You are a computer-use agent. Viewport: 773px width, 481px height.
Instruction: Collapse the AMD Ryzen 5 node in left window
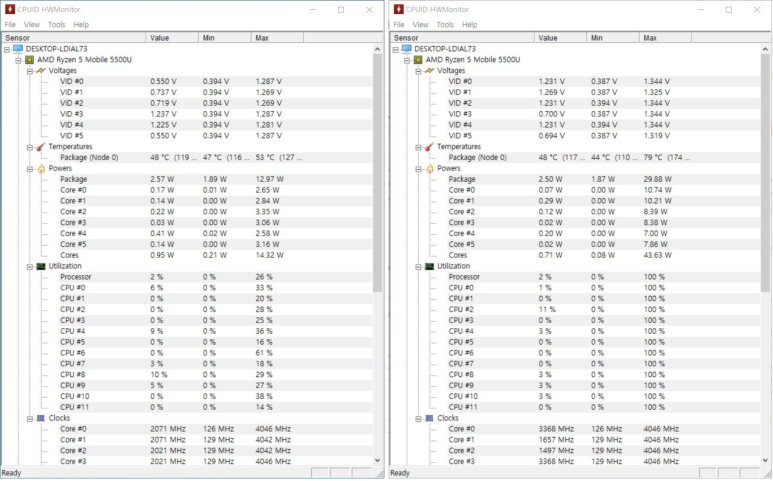point(18,60)
